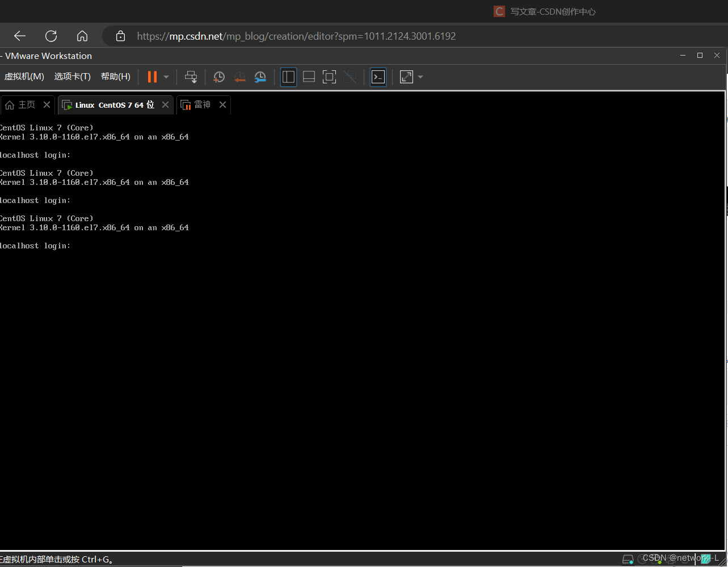Screen dimensions: 728x567
Task: Toggle the console view icon
Action: pyautogui.click(x=378, y=77)
